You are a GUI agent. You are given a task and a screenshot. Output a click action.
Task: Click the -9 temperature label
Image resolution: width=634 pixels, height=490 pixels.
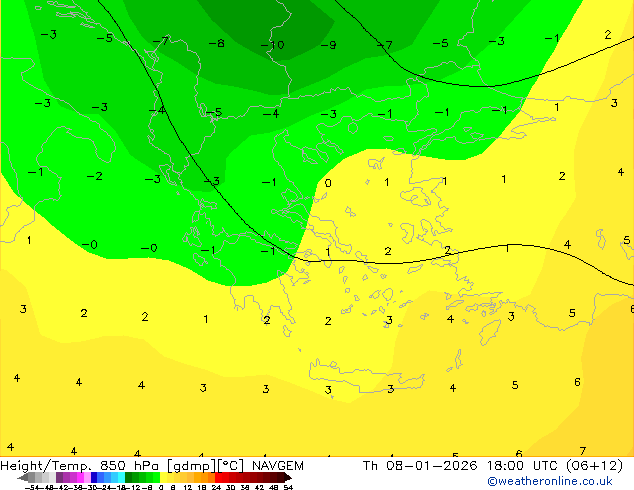coord(328,45)
